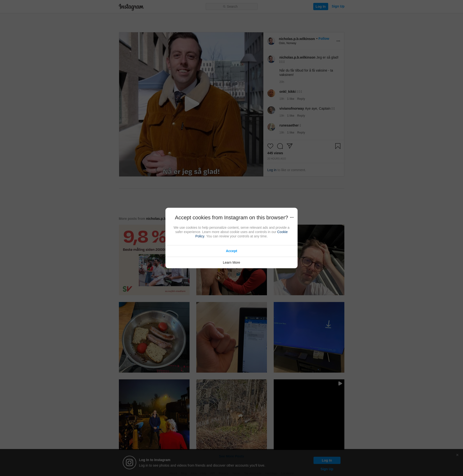This screenshot has height=476, width=463.
Task: View likes on vivianofnorway comment
Action: click(290, 116)
